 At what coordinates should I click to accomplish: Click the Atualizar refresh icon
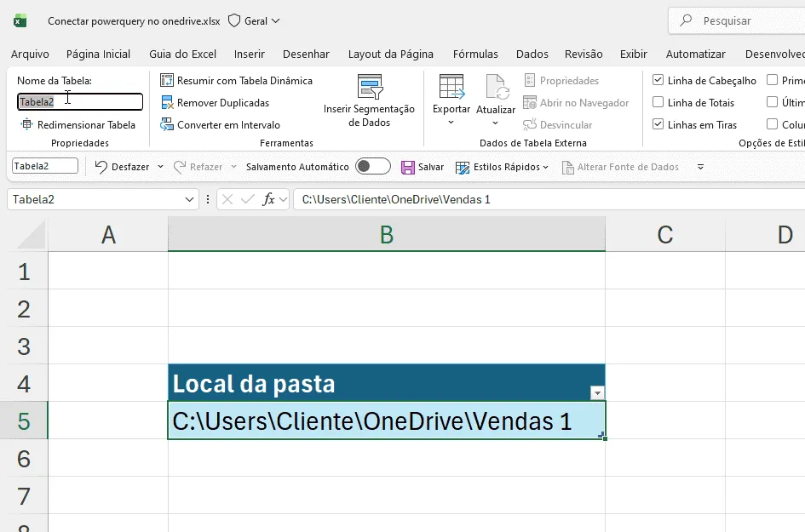tap(496, 86)
